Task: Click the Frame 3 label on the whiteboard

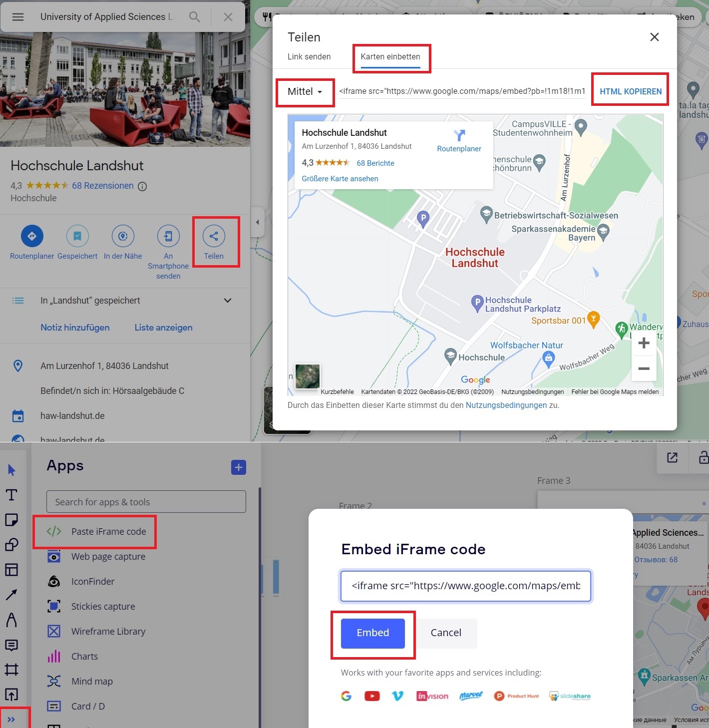Action: pyautogui.click(x=554, y=481)
